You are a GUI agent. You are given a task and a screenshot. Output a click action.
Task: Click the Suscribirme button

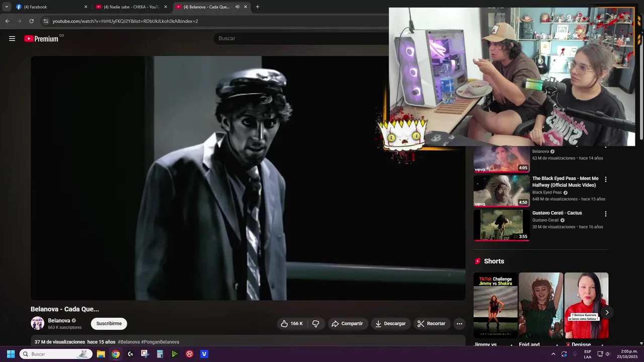pos(109,324)
